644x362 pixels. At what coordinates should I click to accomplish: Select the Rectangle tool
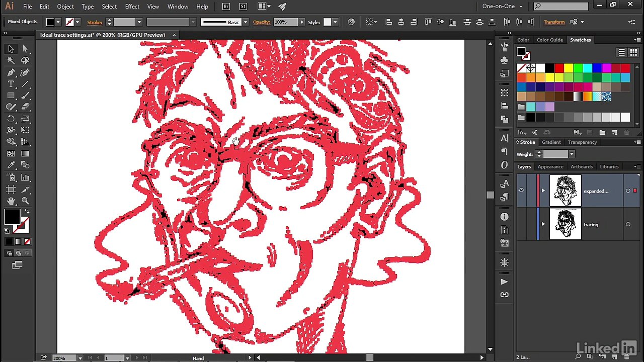point(11,96)
